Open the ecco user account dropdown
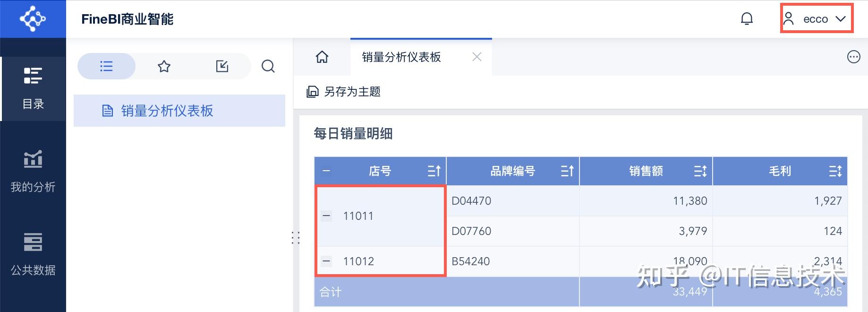The image size is (868, 312). [x=816, y=19]
